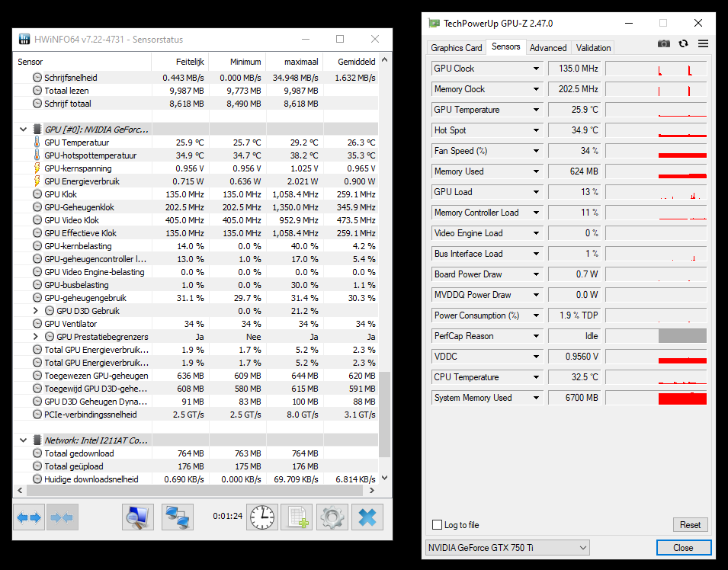
Task: Open the Validation tab
Action: pos(593,48)
